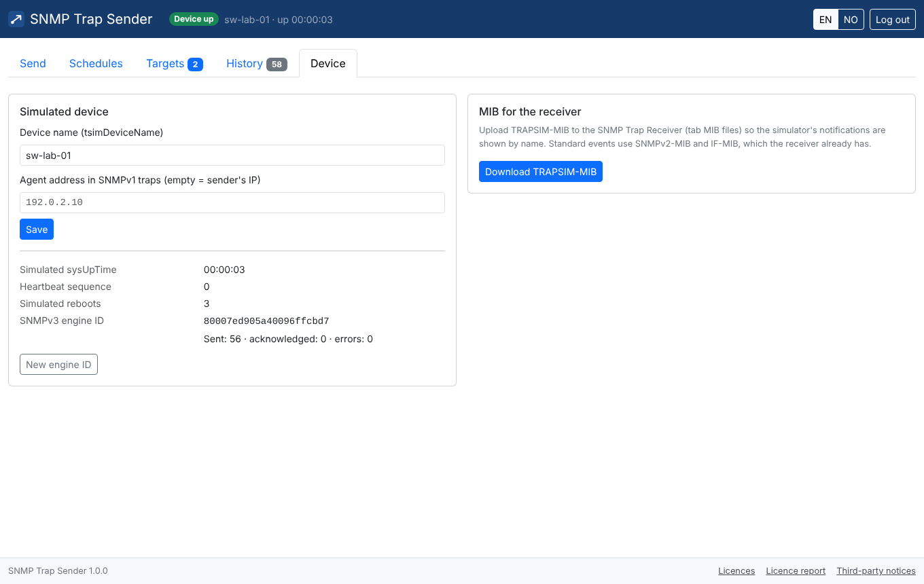Switch to the Targets tab

tap(175, 63)
